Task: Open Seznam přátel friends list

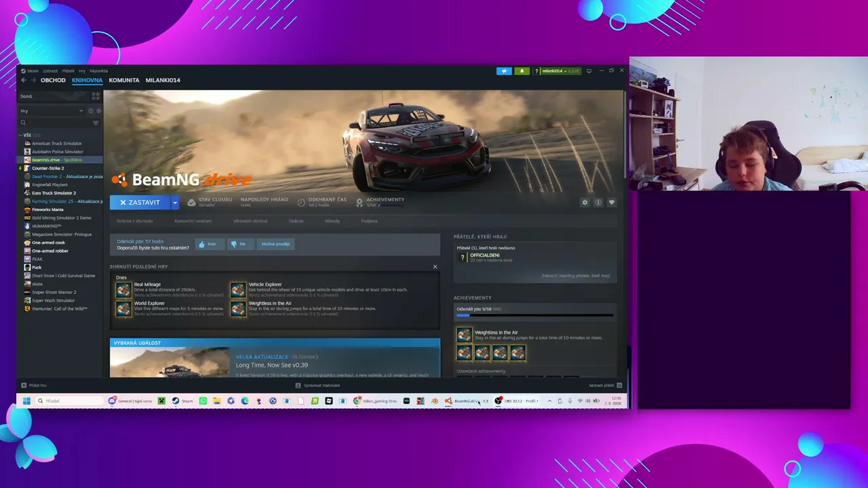Action: pos(606,385)
